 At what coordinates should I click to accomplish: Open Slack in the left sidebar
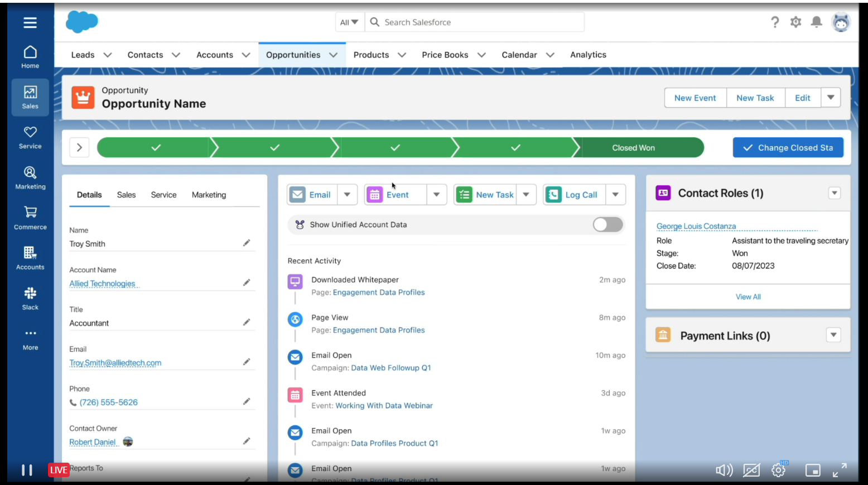pyautogui.click(x=30, y=298)
